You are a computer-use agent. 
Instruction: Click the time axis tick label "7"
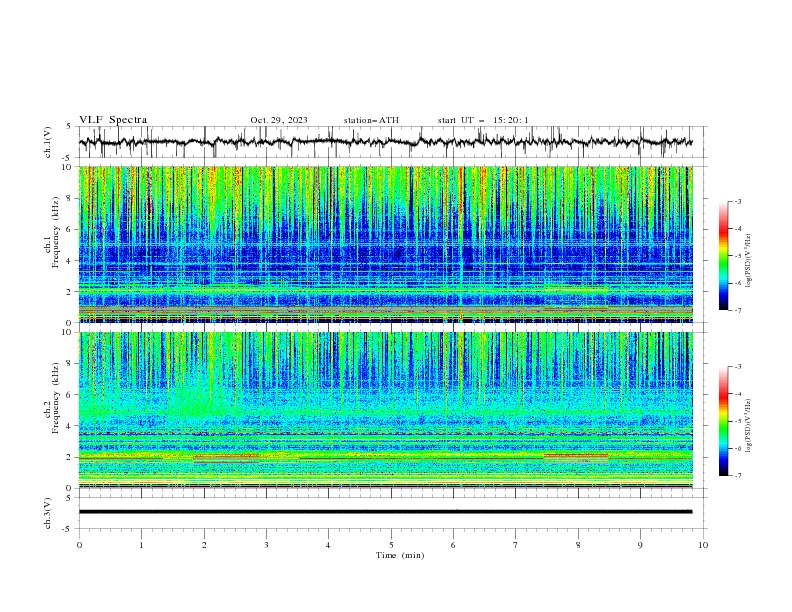[516, 545]
